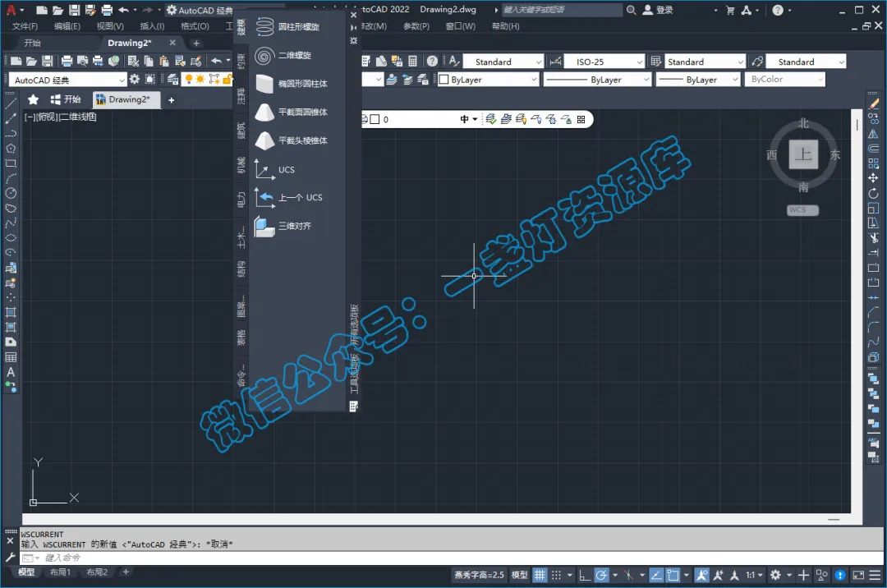The width and height of the screenshot is (887, 588).
Task: Click the Text Style icon before Standard
Action: pyautogui.click(x=454, y=61)
